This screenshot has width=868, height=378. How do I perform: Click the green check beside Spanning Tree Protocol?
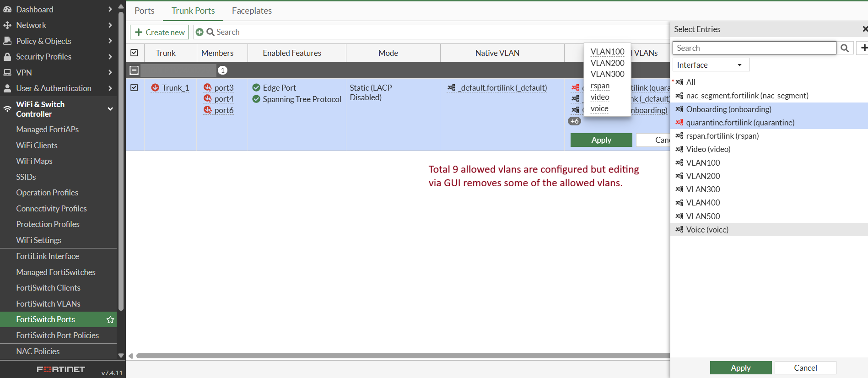[256, 99]
